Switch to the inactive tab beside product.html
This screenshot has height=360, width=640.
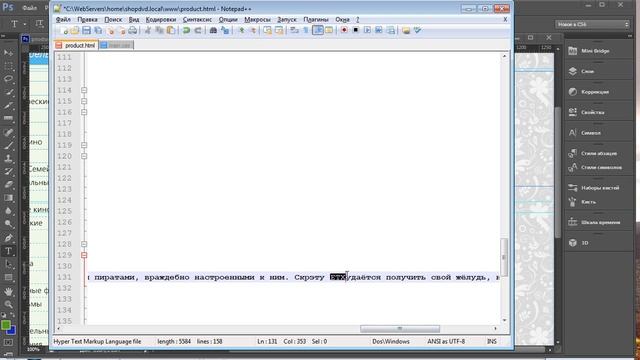[116, 45]
